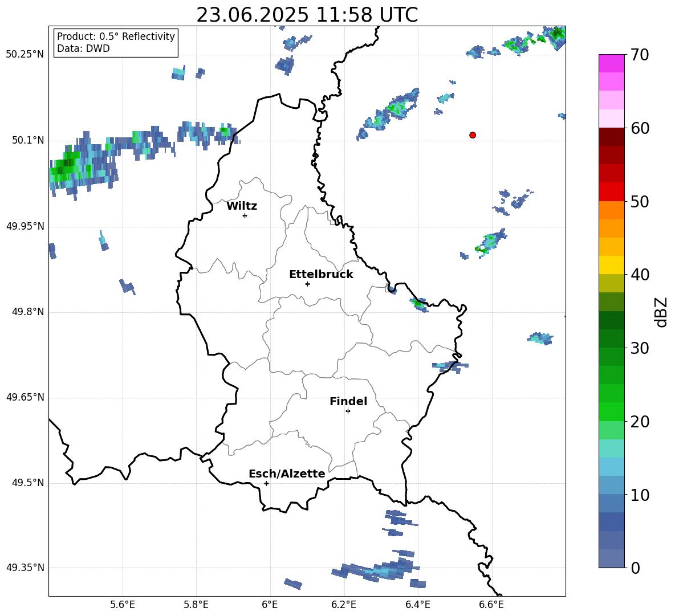
Task: Click the bright red colorbar segment above 50
Action: tap(611, 192)
